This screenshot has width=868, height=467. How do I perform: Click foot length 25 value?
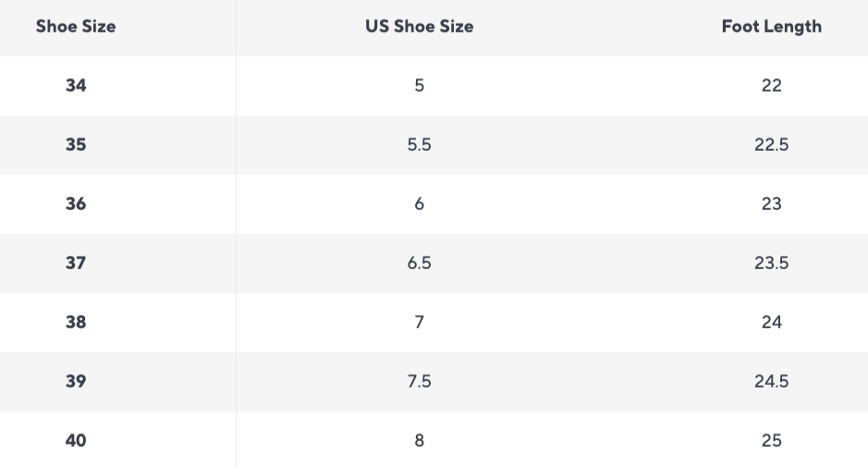pos(771,440)
